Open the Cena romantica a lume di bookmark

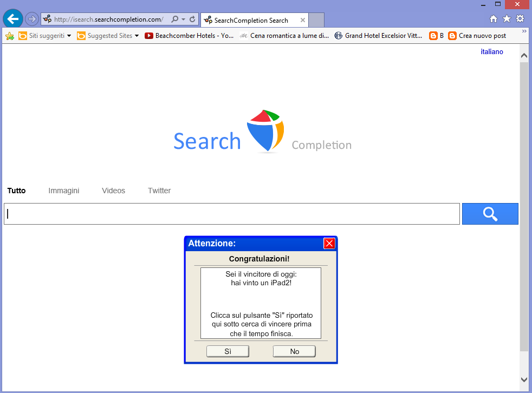coord(284,36)
